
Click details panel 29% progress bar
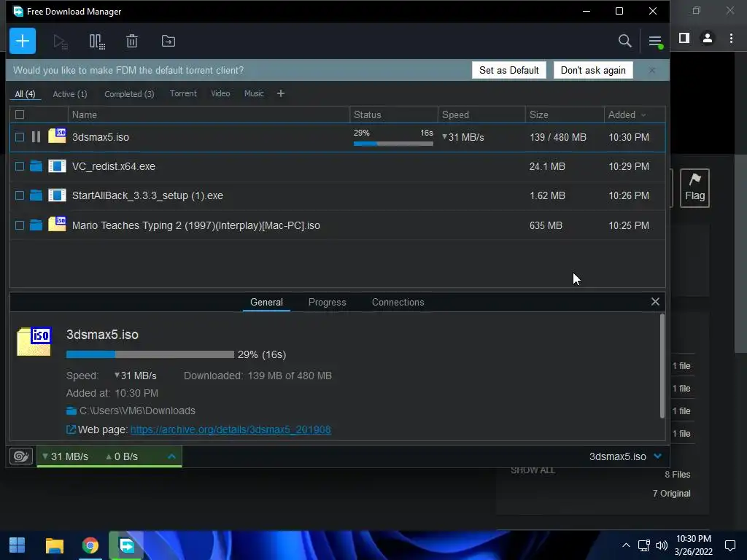point(150,354)
